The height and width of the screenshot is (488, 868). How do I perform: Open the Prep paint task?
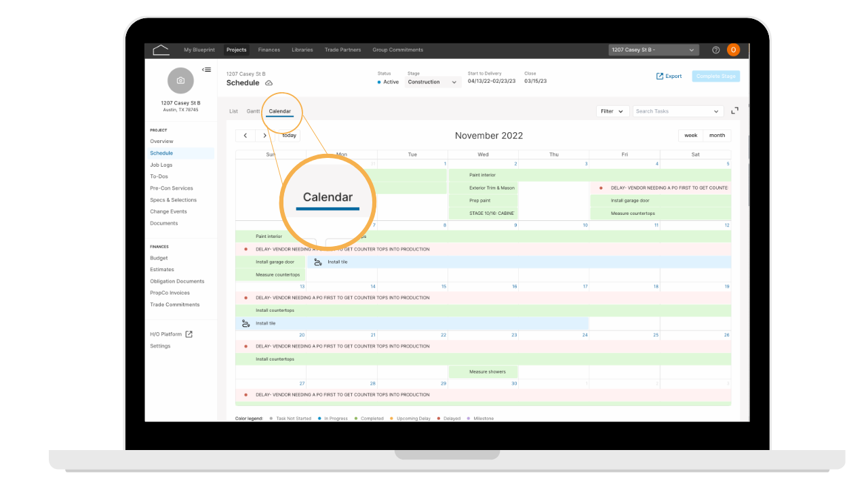[484, 201]
